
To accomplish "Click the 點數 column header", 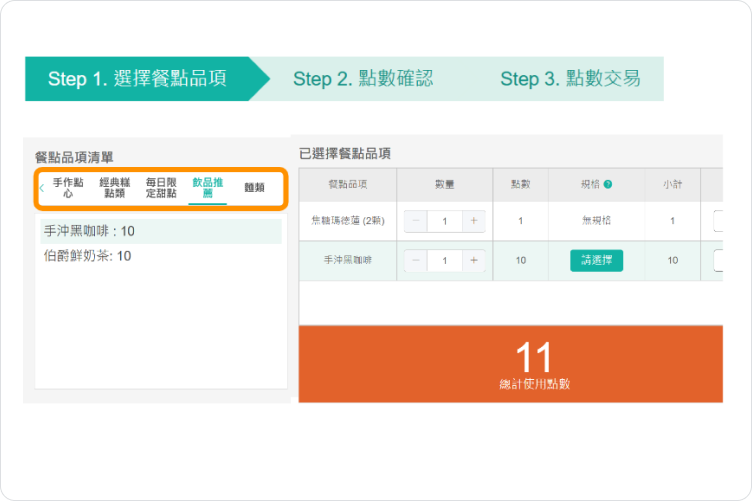I will (x=521, y=185).
